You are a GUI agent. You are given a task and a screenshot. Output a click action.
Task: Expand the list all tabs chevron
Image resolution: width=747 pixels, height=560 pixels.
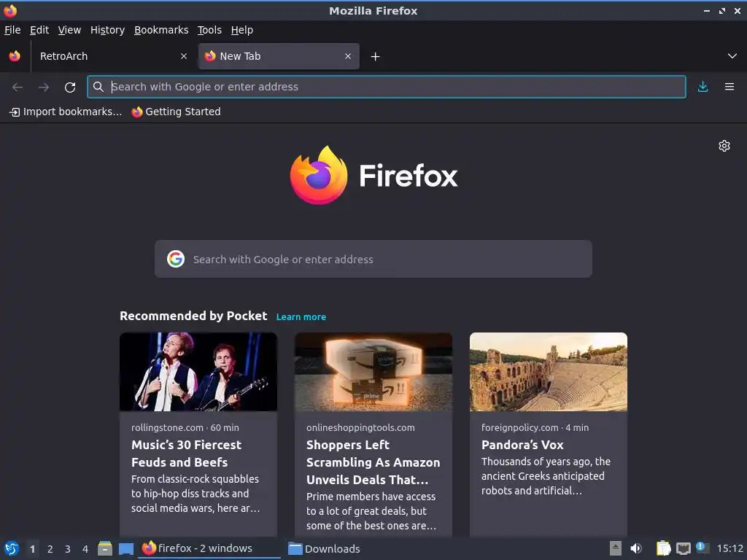coord(732,56)
